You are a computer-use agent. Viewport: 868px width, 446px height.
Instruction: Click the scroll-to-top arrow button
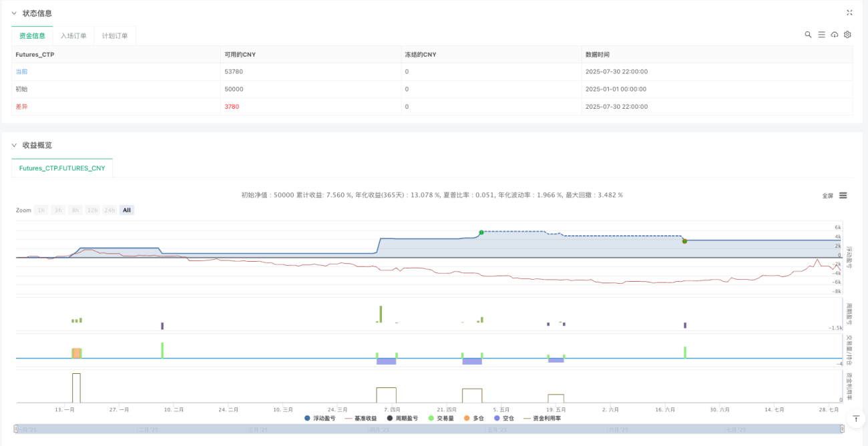coord(855,418)
